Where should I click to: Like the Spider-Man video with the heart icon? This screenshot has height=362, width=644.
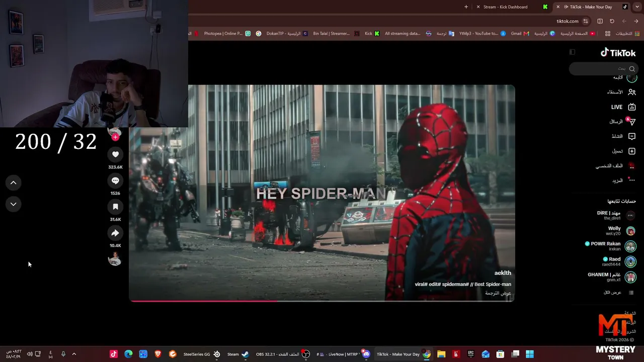point(115,154)
